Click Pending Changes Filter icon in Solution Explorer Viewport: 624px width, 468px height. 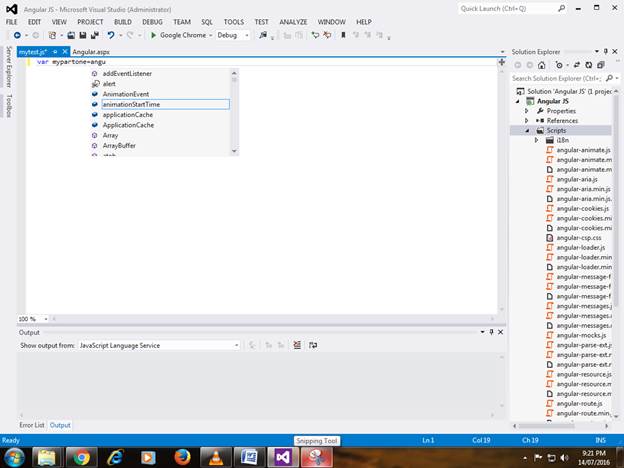[x=560, y=65]
